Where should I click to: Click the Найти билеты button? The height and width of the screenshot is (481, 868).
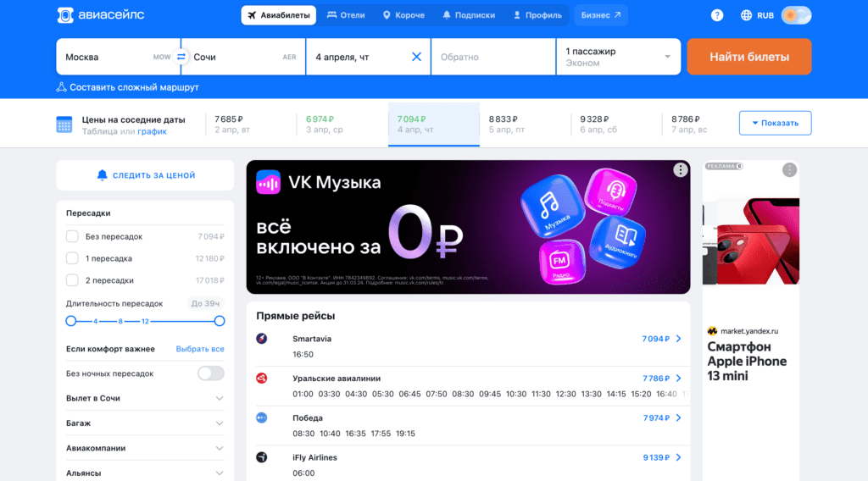tap(749, 57)
